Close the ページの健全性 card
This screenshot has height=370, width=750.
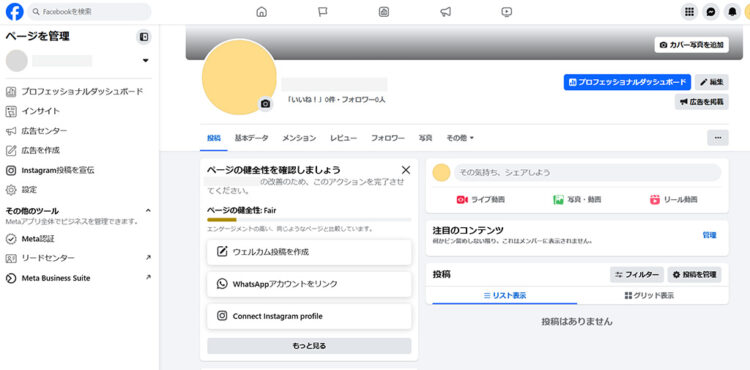406,170
